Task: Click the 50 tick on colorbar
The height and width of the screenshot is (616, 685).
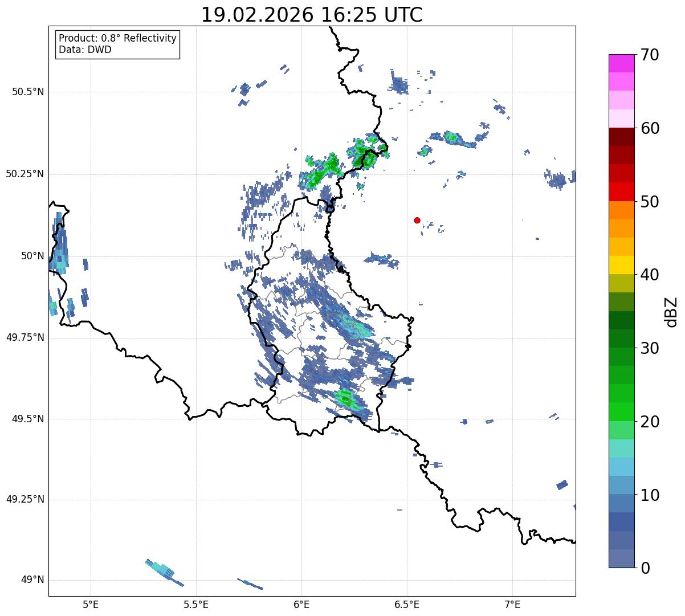Action: pos(650,202)
